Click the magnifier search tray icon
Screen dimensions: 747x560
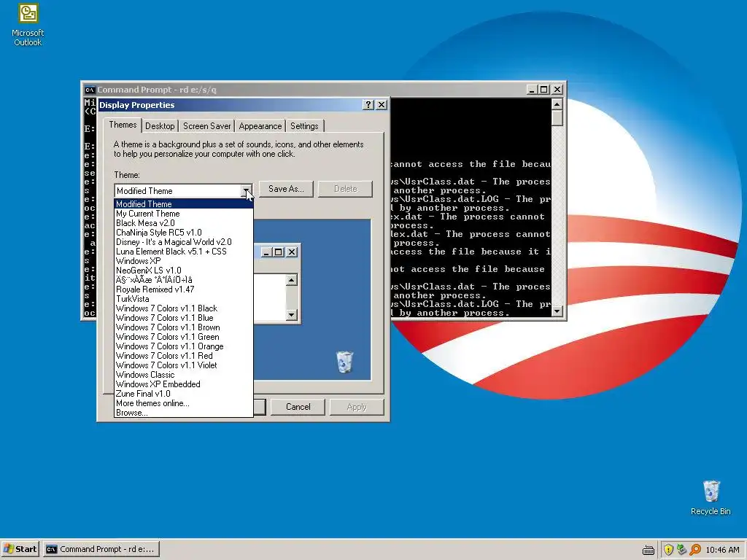pyautogui.click(x=695, y=550)
